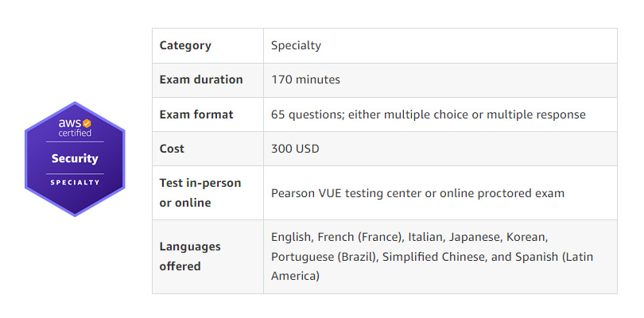The image size is (644, 318).
Task: Click the 'Test in-person or online' label
Action: point(200,192)
